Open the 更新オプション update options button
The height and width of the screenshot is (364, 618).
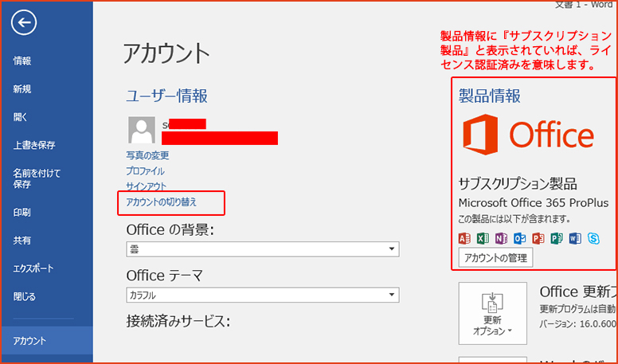[x=493, y=313]
